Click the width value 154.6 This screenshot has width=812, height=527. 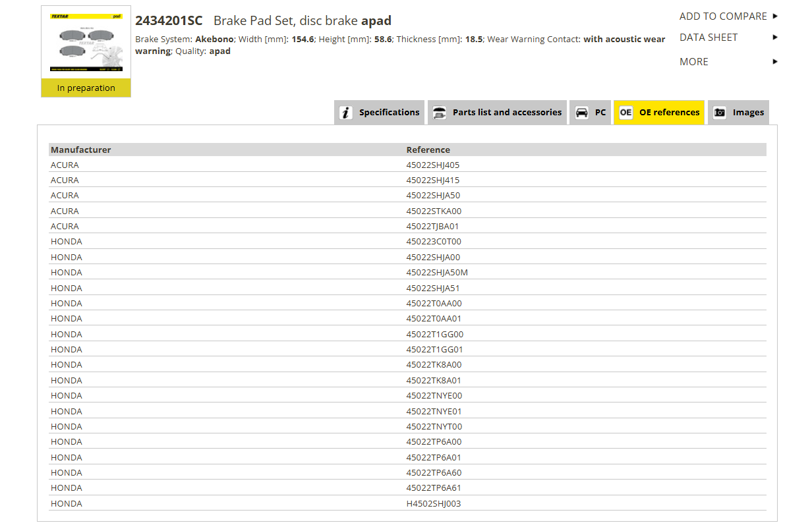[x=303, y=40]
